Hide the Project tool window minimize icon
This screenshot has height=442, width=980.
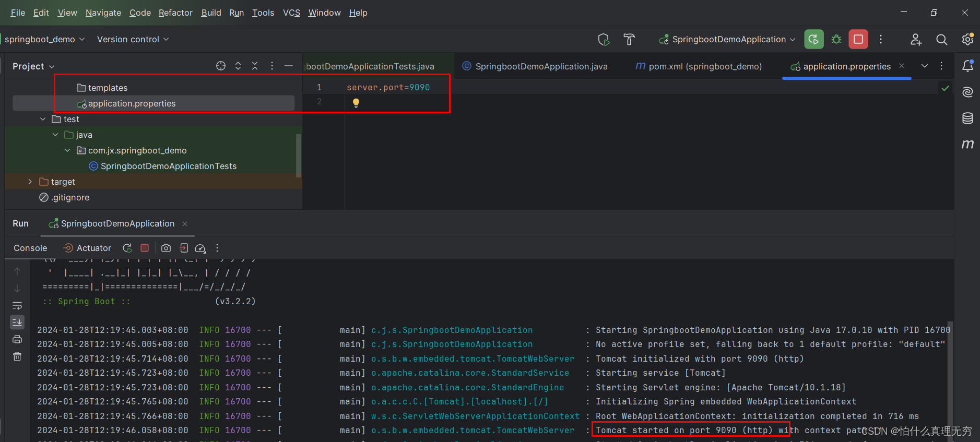pos(289,66)
